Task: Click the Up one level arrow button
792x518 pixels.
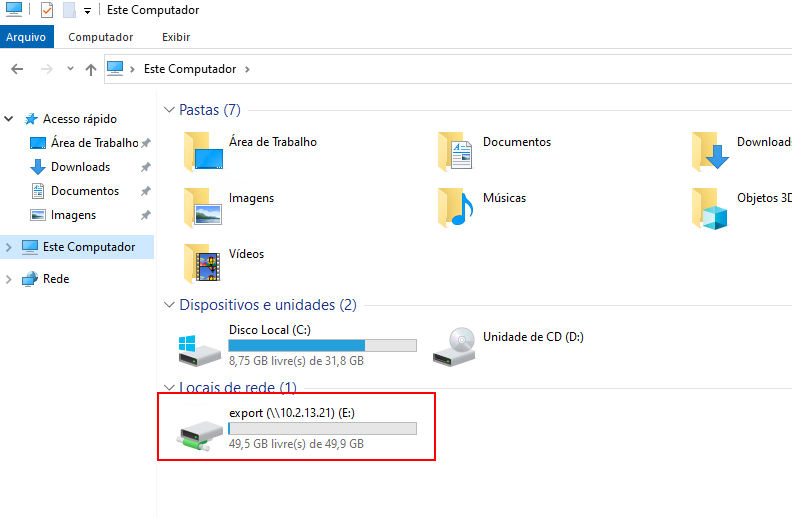Action: (91, 69)
